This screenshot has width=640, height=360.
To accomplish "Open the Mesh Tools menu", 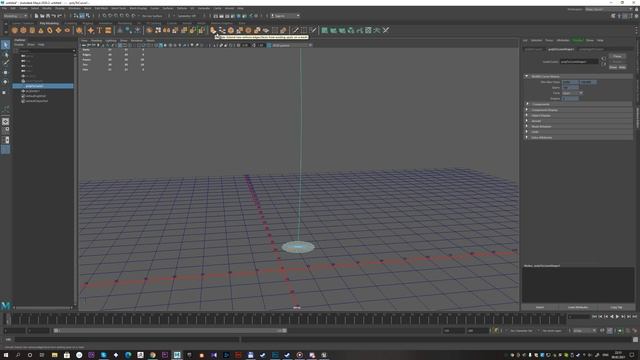I will pos(118,8).
